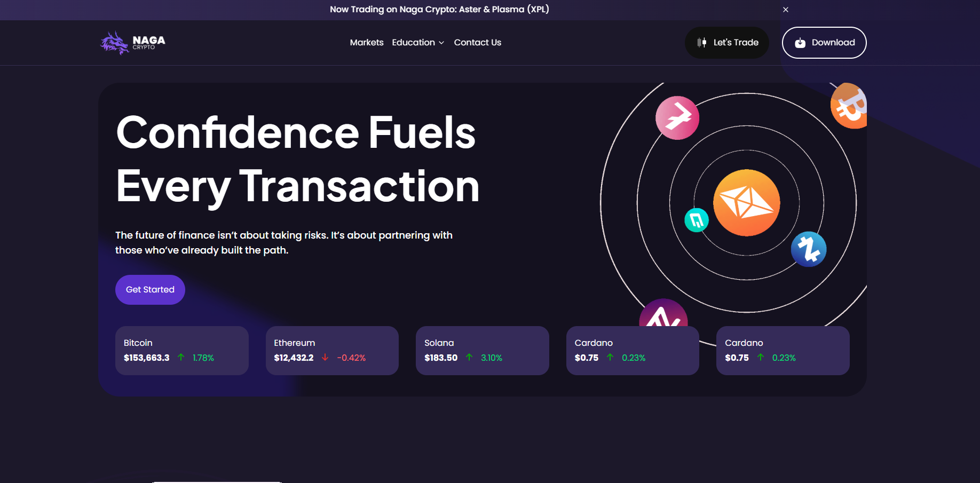This screenshot has width=980, height=483.
Task: Click the Education chevron arrow
Action: [x=441, y=43]
